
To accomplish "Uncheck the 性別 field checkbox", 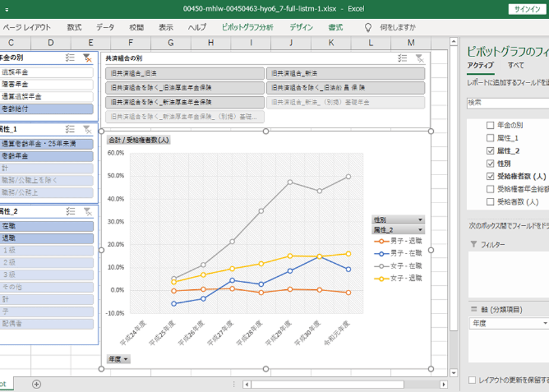I will coord(490,163).
